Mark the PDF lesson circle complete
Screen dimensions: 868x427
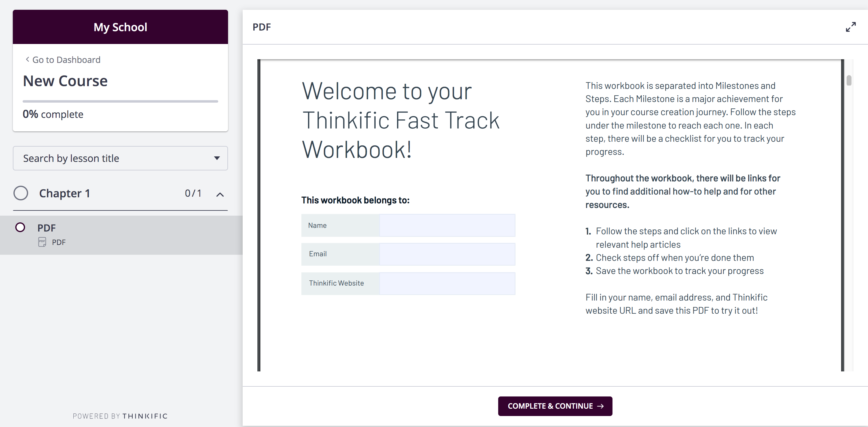click(x=20, y=227)
